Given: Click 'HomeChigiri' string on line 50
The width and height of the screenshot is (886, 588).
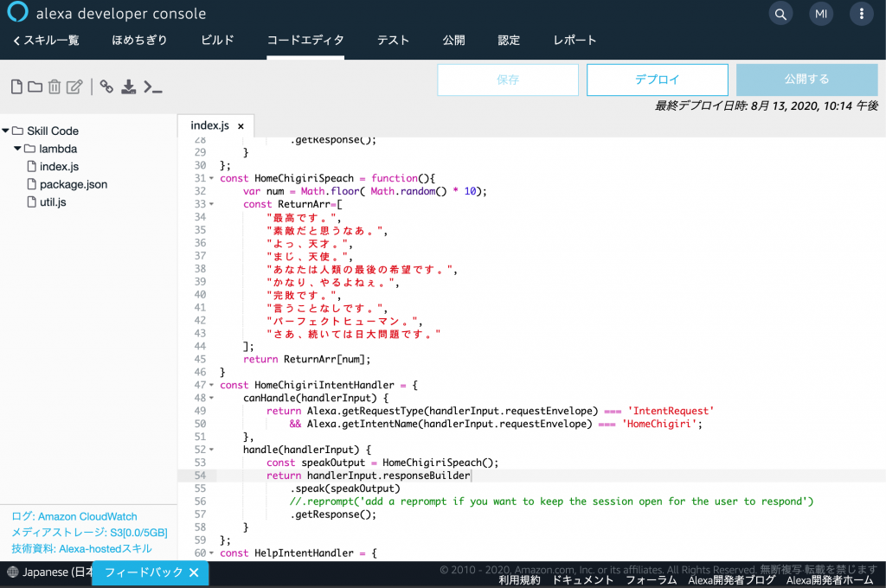Looking at the screenshot, I should click(658, 424).
